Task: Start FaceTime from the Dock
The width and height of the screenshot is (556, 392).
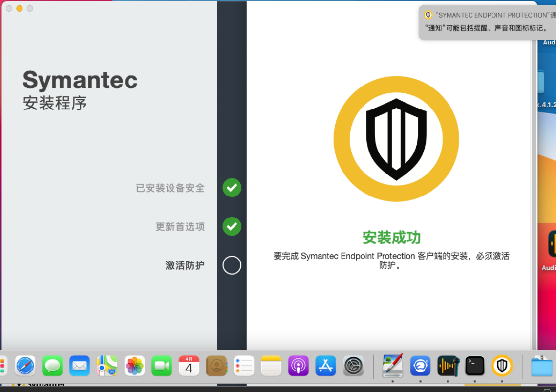Action: 162,366
